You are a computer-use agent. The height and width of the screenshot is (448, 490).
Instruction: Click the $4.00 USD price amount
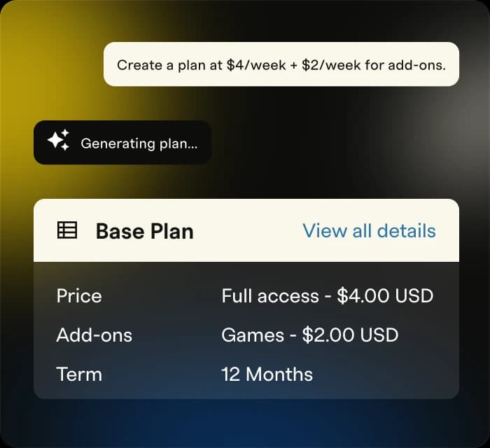tap(385, 296)
